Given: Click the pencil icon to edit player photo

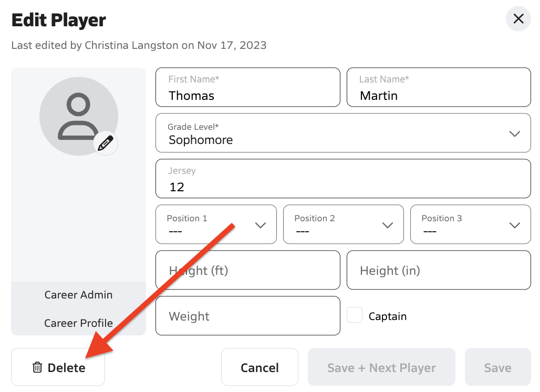Looking at the screenshot, I should click(106, 143).
